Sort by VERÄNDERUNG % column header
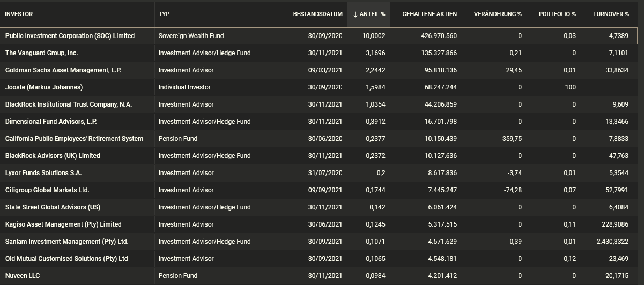The image size is (644, 285). tap(498, 14)
